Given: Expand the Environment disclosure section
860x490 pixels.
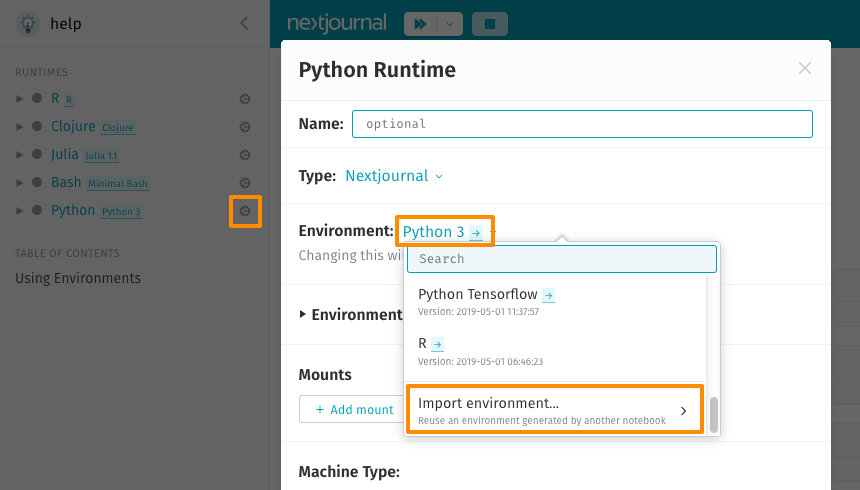Looking at the screenshot, I should coord(302,314).
